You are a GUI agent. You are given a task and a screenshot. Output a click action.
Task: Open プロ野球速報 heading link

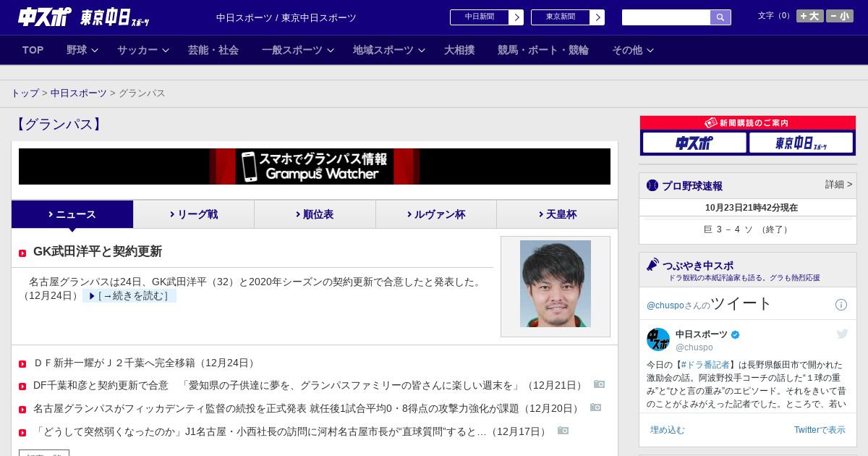point(692,186)
